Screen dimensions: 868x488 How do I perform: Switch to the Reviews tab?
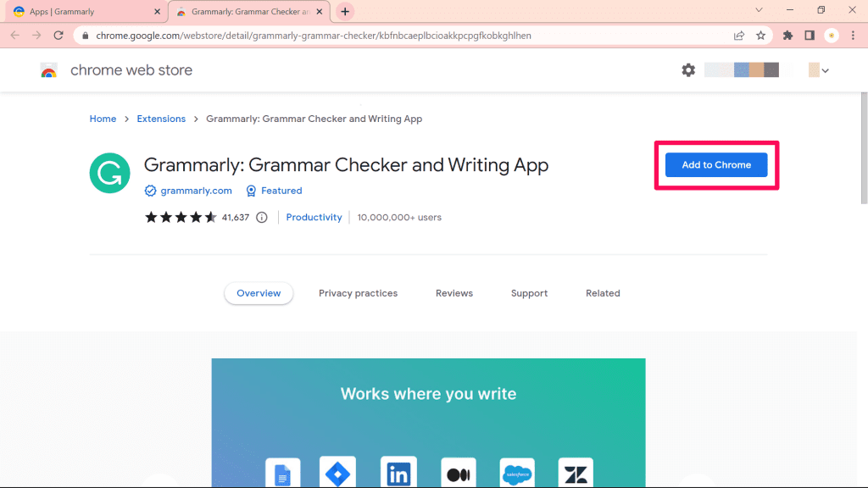click(x=453, y=293)
